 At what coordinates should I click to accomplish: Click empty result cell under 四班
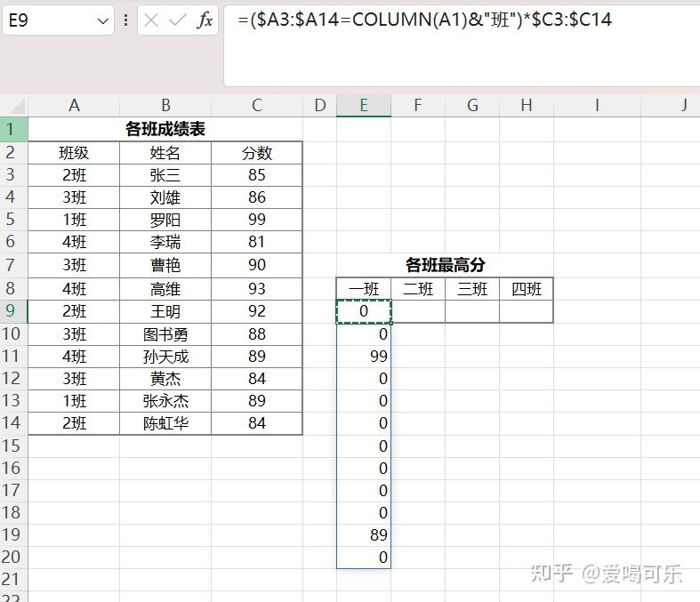coord(527,311)
